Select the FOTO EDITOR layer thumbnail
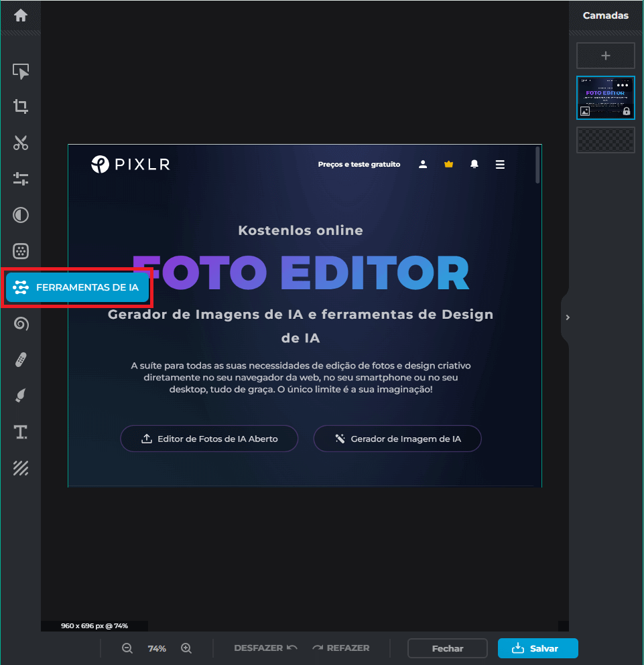 pos(605,98)
